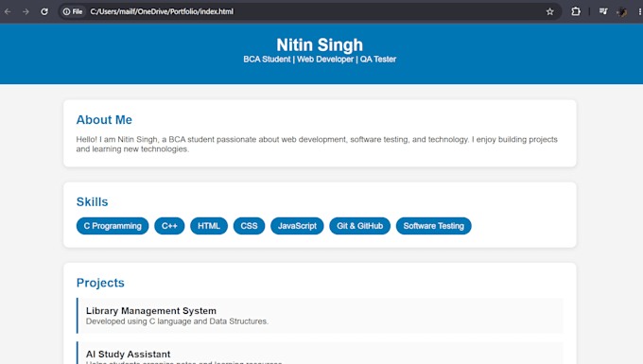Open the Extensions puzzle icon
This screenshot has height=364, width=643.
click(576, 11)
